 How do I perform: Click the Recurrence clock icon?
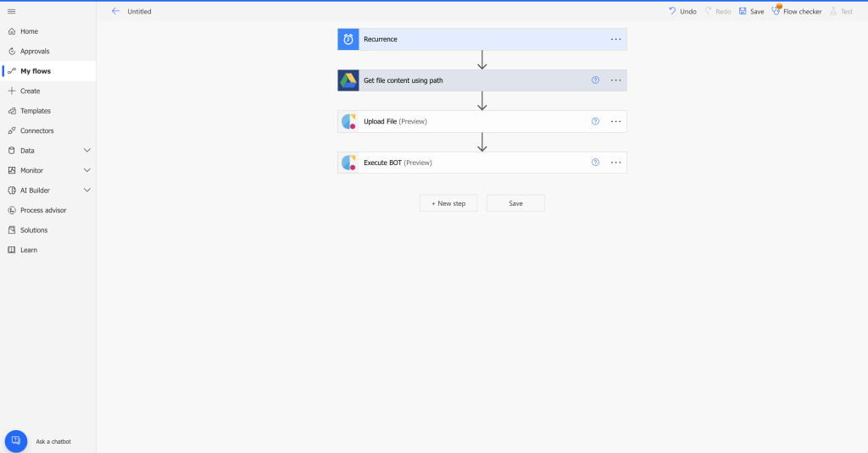point(348,39)
